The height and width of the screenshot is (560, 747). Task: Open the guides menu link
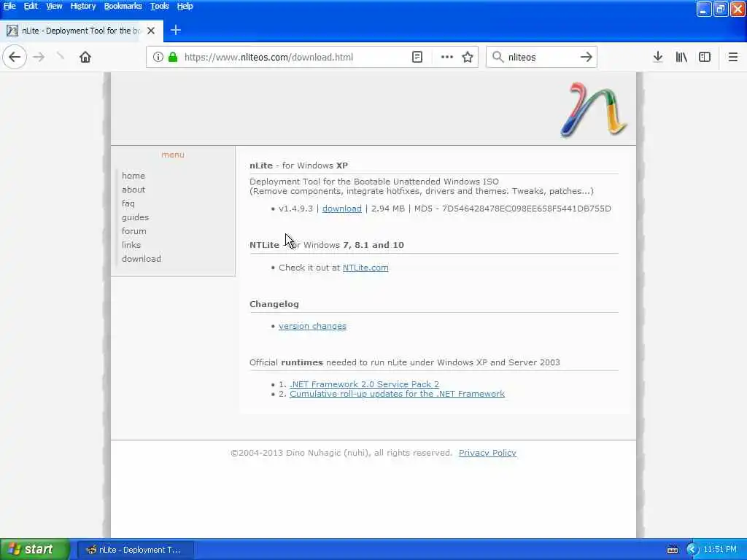click(135, 217)
